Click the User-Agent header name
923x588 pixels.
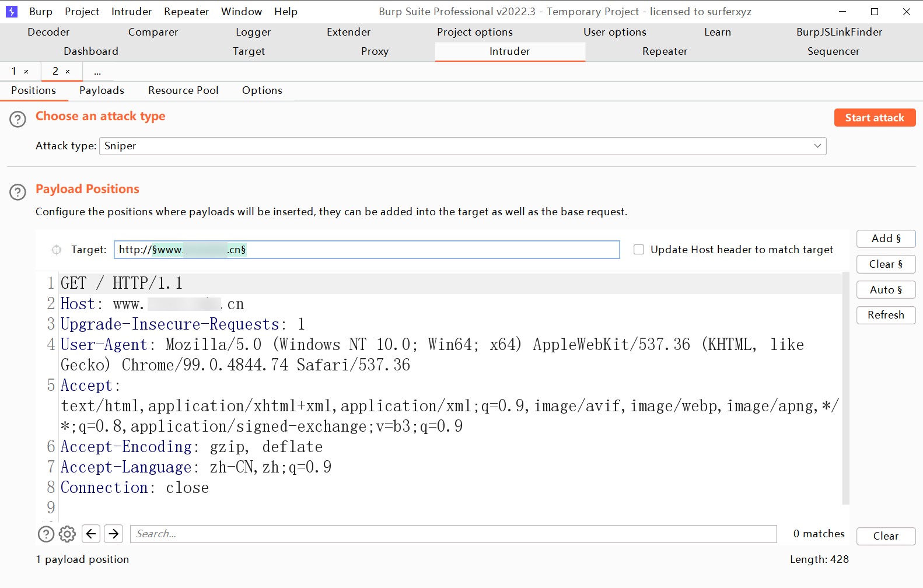[x=104, y=345]
